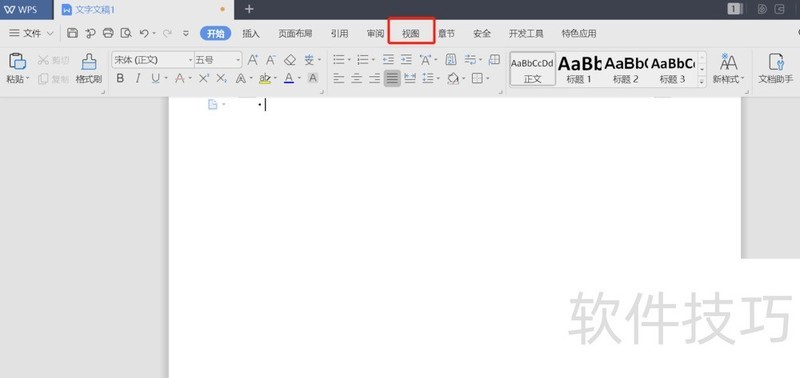Toggle justified alignment

(392, 79)
